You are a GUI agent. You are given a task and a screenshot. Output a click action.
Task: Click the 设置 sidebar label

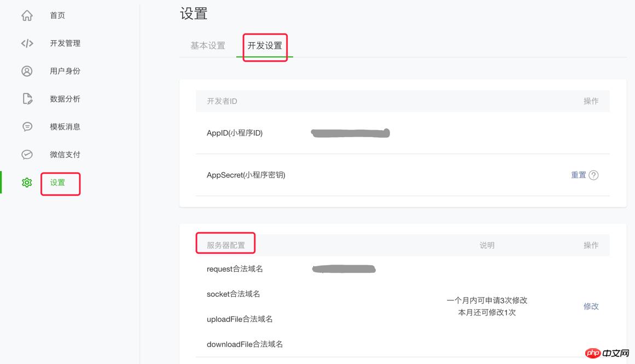click(58, 183)
